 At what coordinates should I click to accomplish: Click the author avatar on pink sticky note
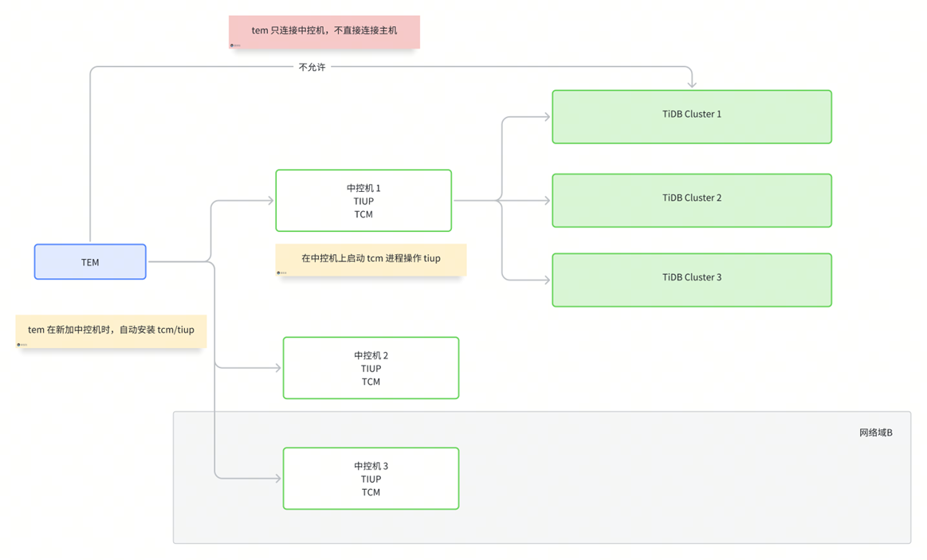(x=232, y=45)
